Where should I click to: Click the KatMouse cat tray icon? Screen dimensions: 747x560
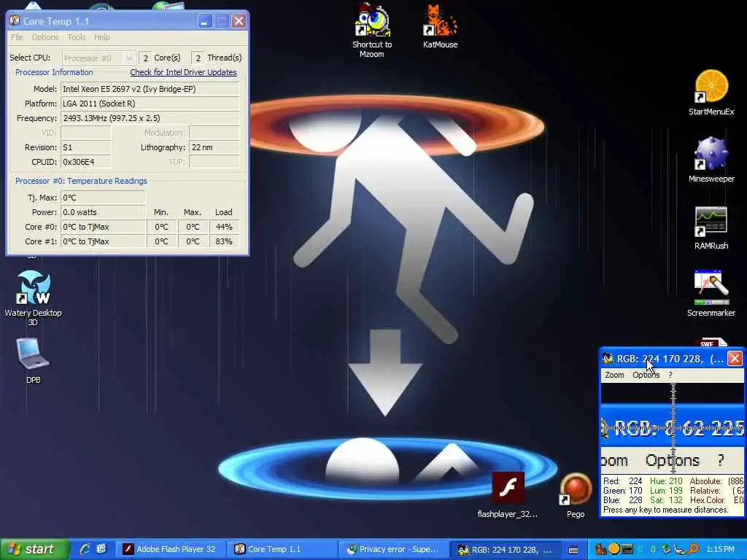tap(601, 549)
